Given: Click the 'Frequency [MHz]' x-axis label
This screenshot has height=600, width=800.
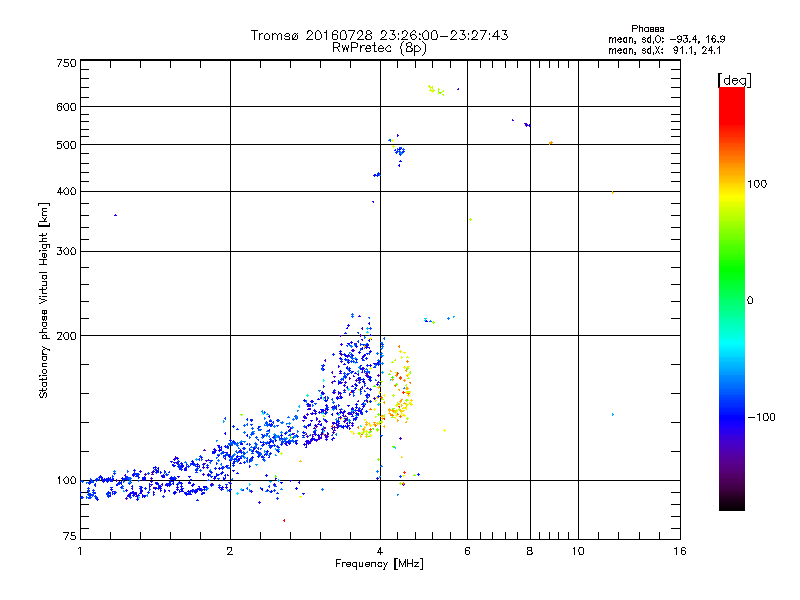Looking at the screenshot, I should coord(379,564).
